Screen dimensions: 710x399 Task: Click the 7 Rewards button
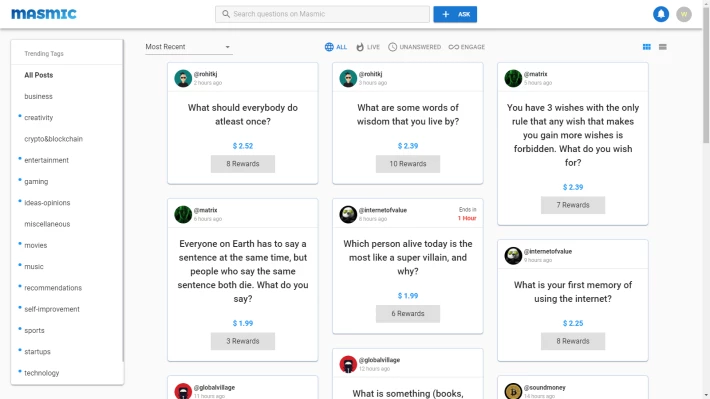573,205
